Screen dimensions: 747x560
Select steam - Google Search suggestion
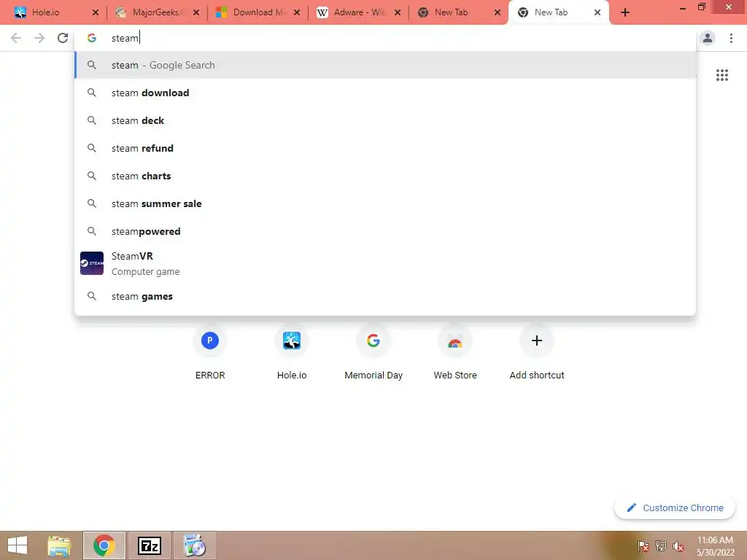point(385,65)
